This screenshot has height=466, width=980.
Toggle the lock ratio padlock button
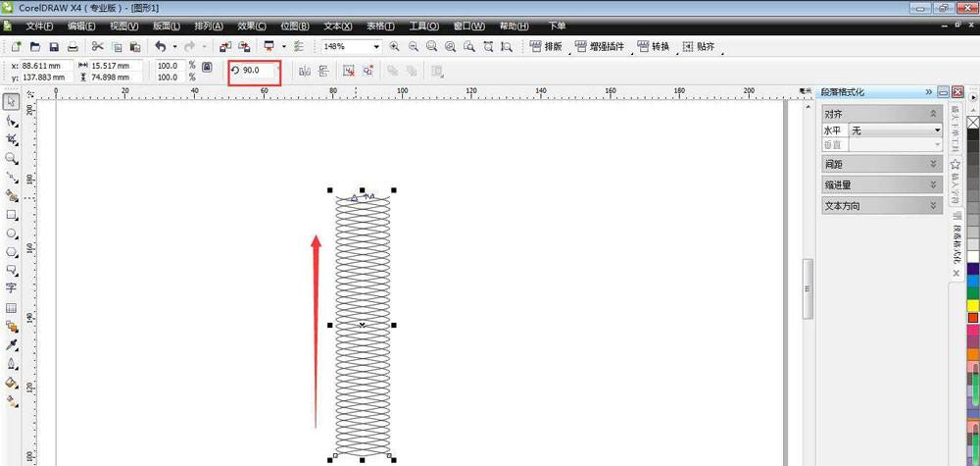pos(207,67)
